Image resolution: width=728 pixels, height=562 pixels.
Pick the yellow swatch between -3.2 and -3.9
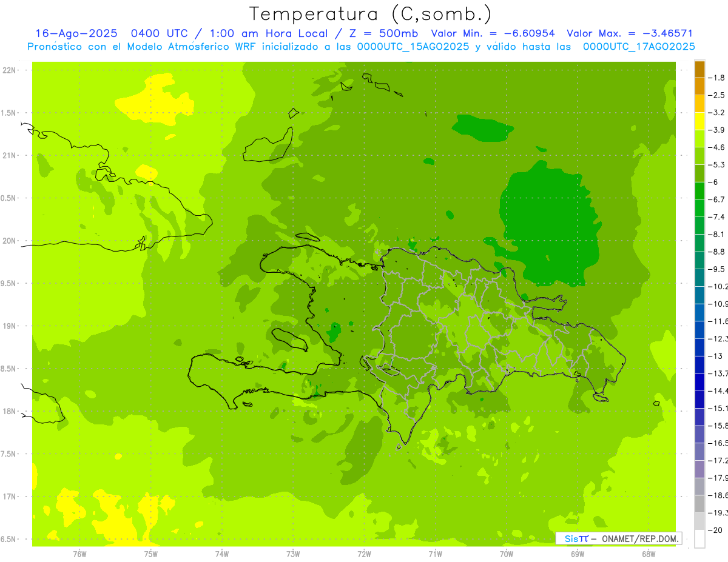(x=699, y=121)
